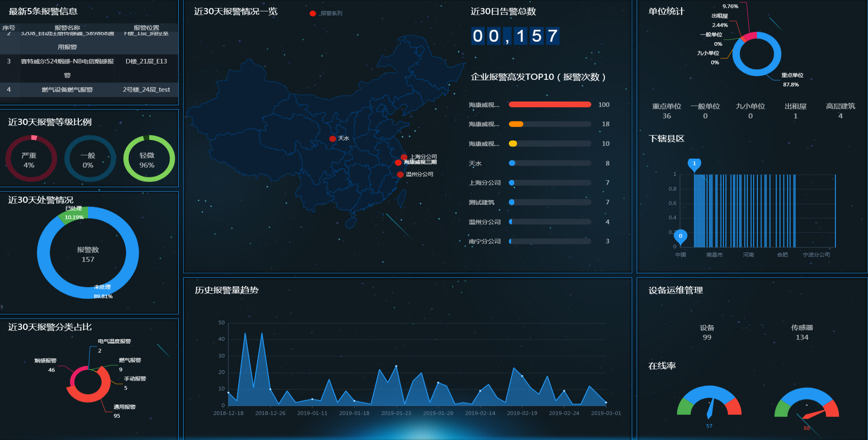Click the red TOP10 bar with value 100
Viewport: 868px width, 440px height.
point(550,105)
